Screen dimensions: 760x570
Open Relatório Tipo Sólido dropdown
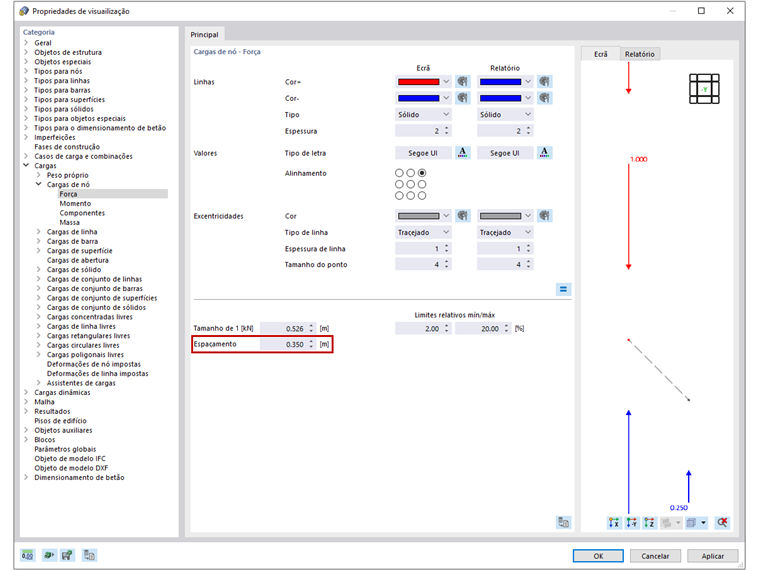pyautogui.click(x=505, y=114)
